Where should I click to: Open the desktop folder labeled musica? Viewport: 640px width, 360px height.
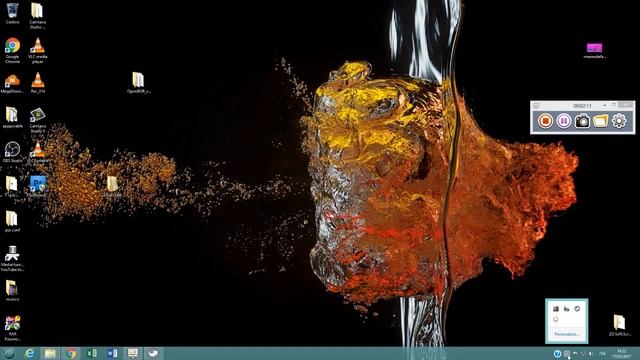coord(12,291)
